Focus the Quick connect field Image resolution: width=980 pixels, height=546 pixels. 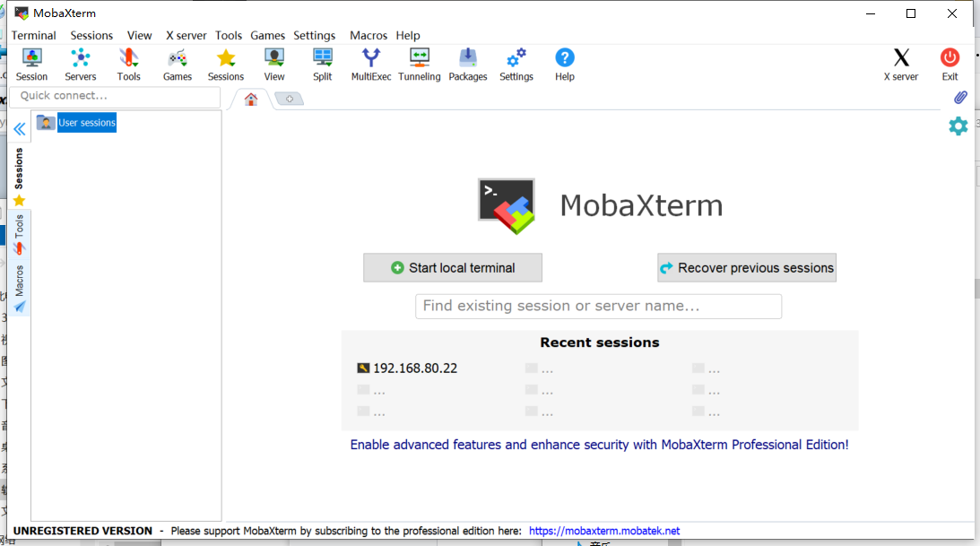click(115, 96)
